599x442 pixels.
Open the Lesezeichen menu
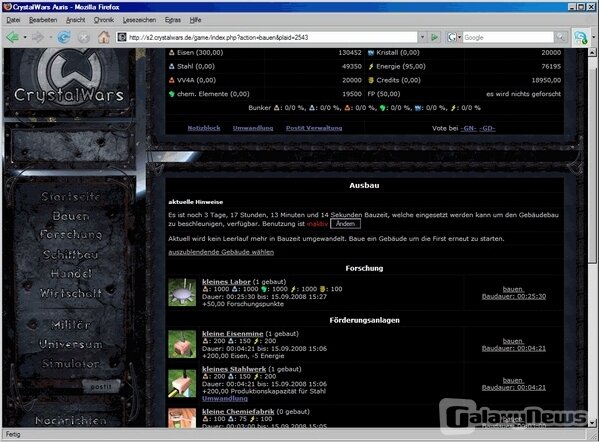coord(139,20)
